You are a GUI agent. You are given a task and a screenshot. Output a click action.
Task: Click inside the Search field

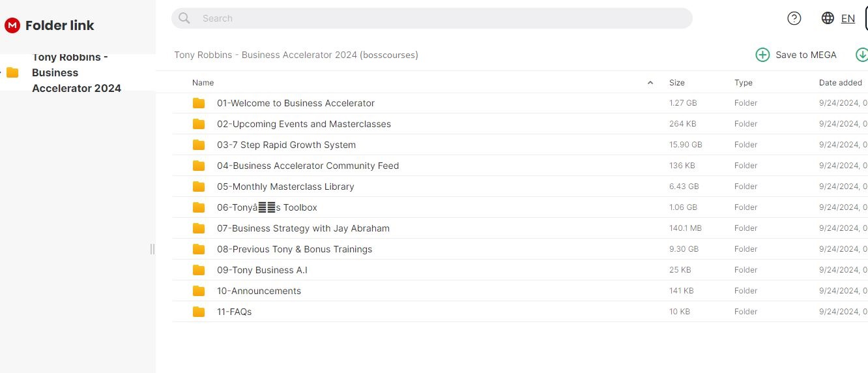tap(430, 18)
